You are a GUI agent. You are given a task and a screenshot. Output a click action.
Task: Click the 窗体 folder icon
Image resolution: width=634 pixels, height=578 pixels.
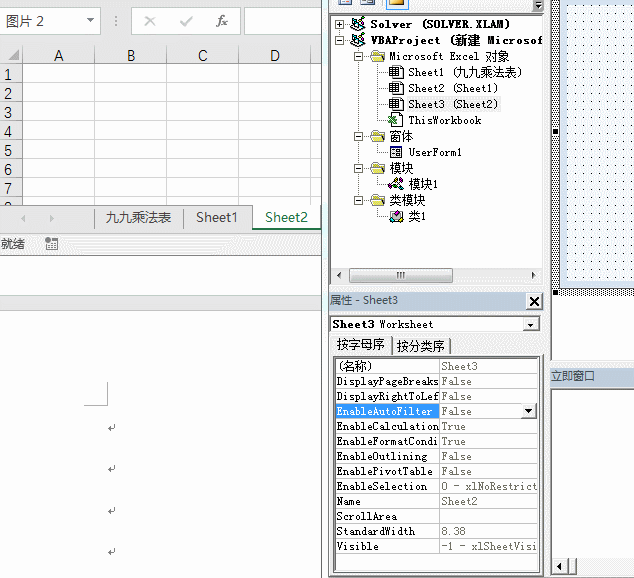[x=378, y=136]
